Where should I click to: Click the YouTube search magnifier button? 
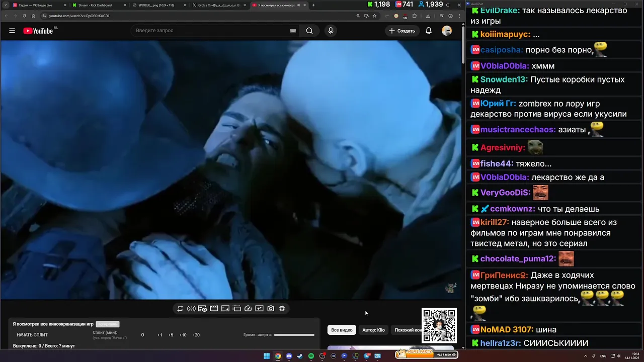(x=309, y=31)
